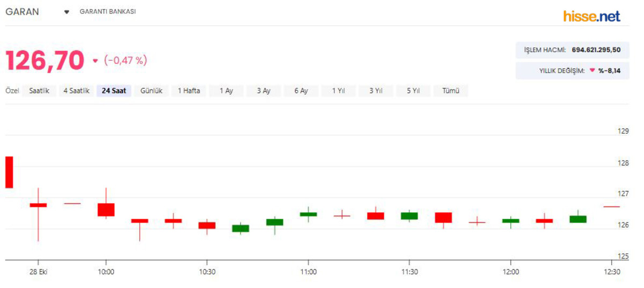This screenshot has width=644, height=288.
Task: Click the 694.621.295,50 volume figure
Action: pos(596,50)
